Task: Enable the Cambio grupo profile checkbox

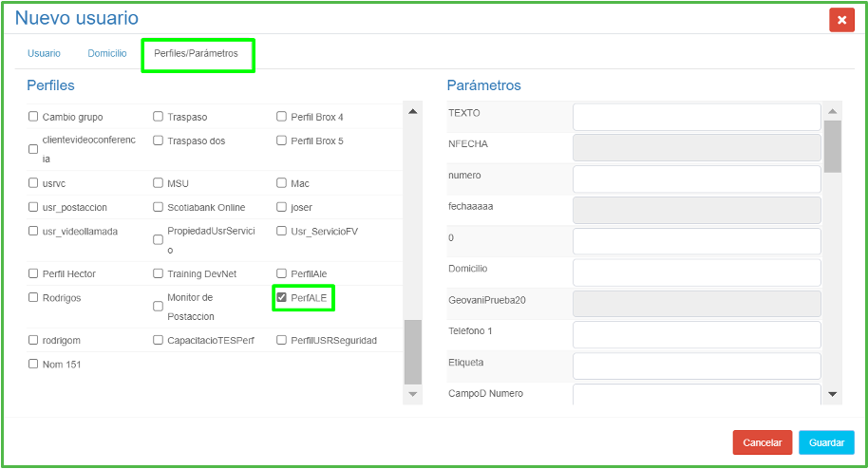Action: [x=33, y=117]
